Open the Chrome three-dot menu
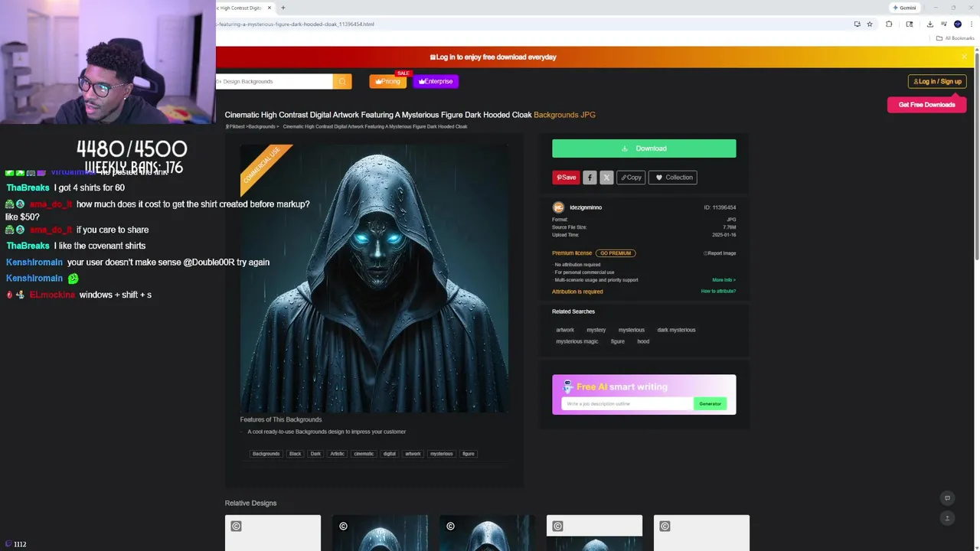 click(971, 24)
